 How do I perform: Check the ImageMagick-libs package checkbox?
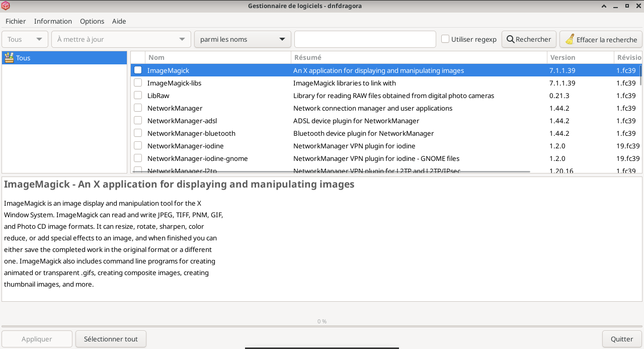[x=138, y=82]
